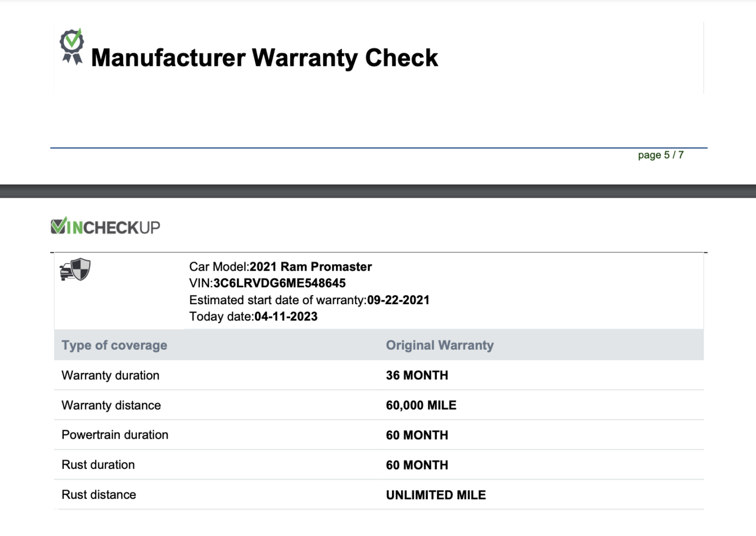The height and width of the screenshot is (536, 756).
Task: Click the page 5 / 7 indicator
Action: point(660,155)
